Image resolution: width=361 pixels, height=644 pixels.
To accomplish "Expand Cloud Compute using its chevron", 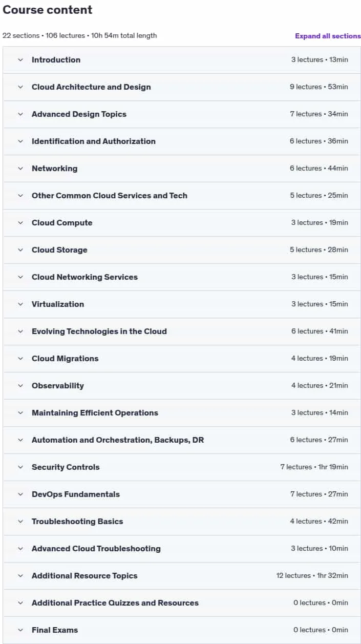I will point(20,223).
